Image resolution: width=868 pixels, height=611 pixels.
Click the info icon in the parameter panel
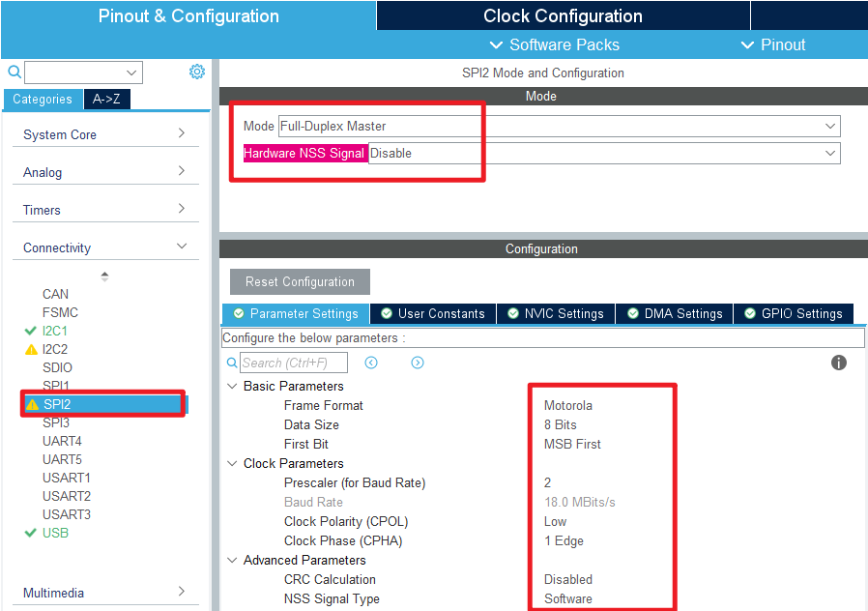[839, 363]
